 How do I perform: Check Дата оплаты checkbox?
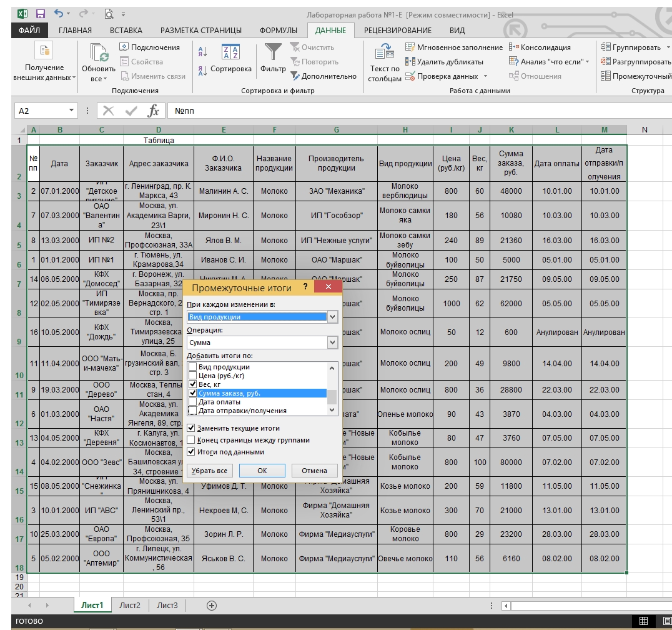click(x=193, y=402)
